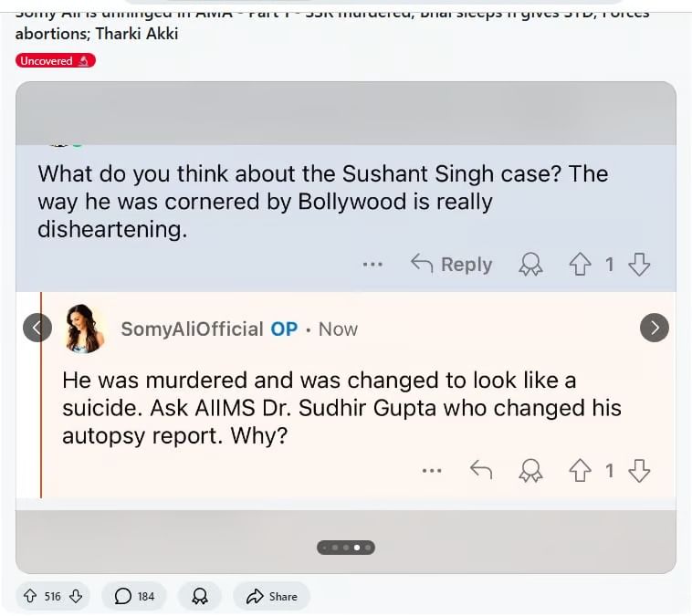Go to next gallery image
This screenshot has width=692, height=616.
[655, 328]
